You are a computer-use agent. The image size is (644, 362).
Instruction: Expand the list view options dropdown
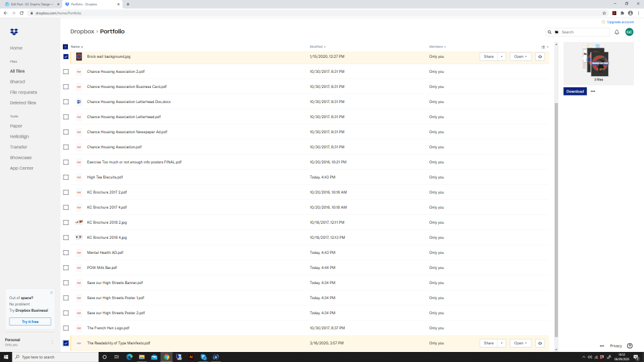pyautogui.click(x=545, y=47)
